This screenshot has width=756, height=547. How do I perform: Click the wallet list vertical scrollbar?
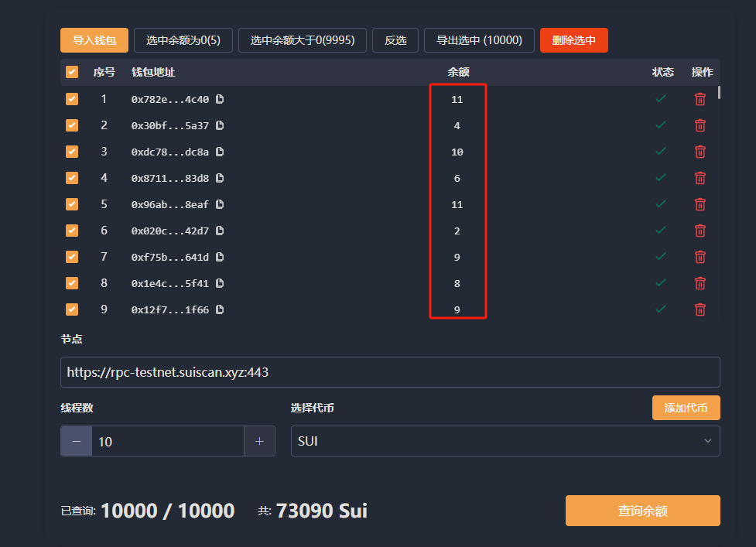click(x=719, y=92)
